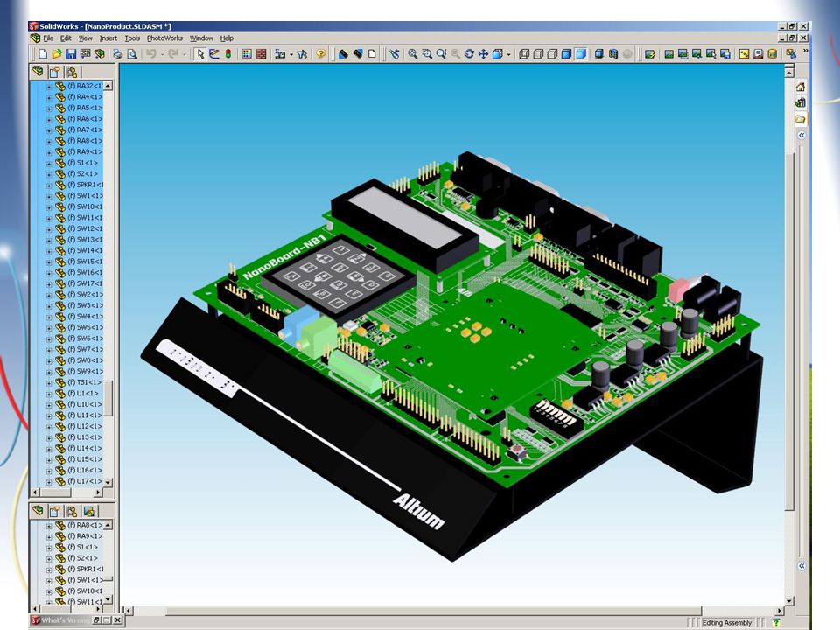Click the Sketch pencil tool icon
The image size is (840, 630).
[x=213, y=54]
